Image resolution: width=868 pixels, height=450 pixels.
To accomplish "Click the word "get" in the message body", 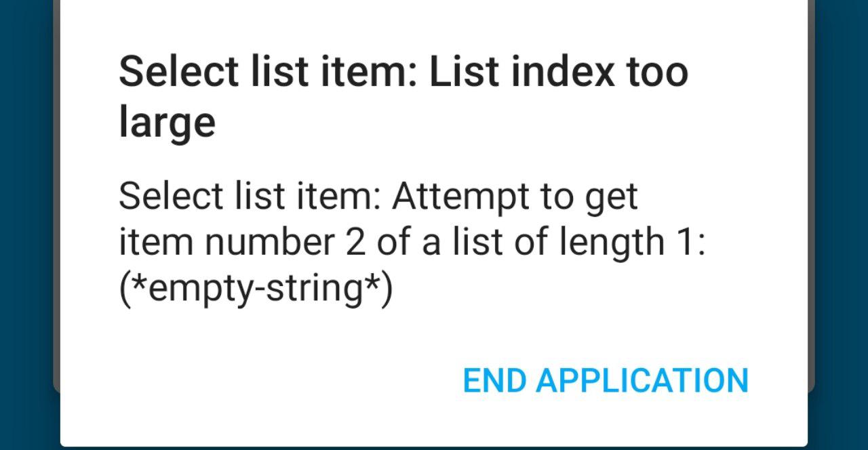I will pos(613,199).
